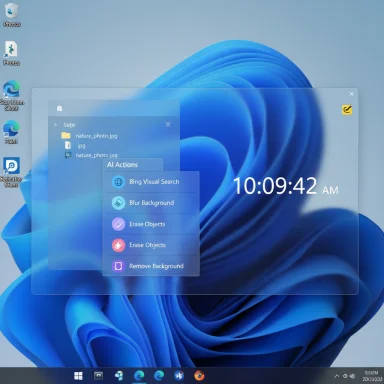Choose Remove Background from AI Actions
Image resolution: width=384 pixels, height=384 pixels.
click(151, 266)
